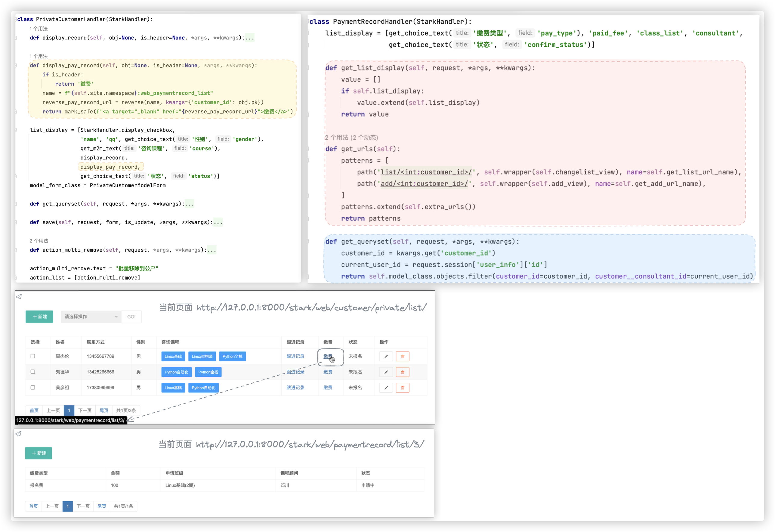The width and height of the screenshot is (775, 532).
Task: Select the checkbox for 刘德华
Action: click(x=33, y=372)
